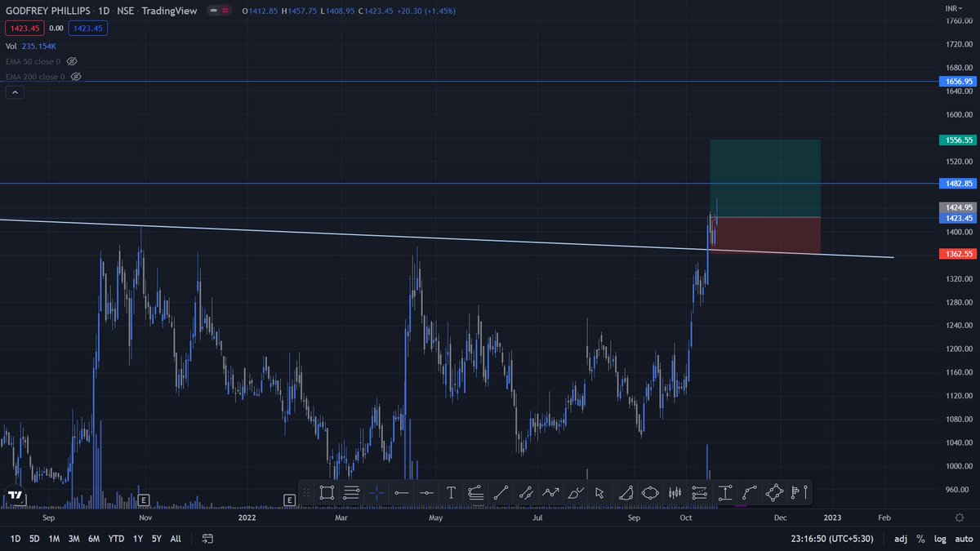Toggle percent scale mode
This screenshot has height=551, width=980.
920,539
